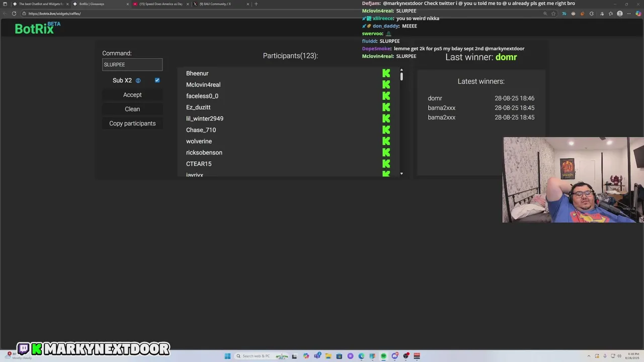
Task: Open the Windows Start menu
Action: (227, 356)
